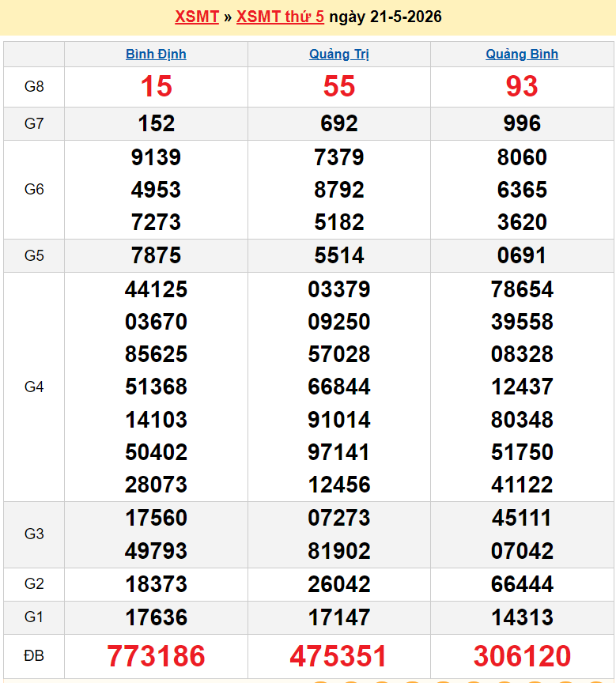Click the G4 number 66844
The width and height of the screenshot is (616, 683).
click(x=339, y=387)
